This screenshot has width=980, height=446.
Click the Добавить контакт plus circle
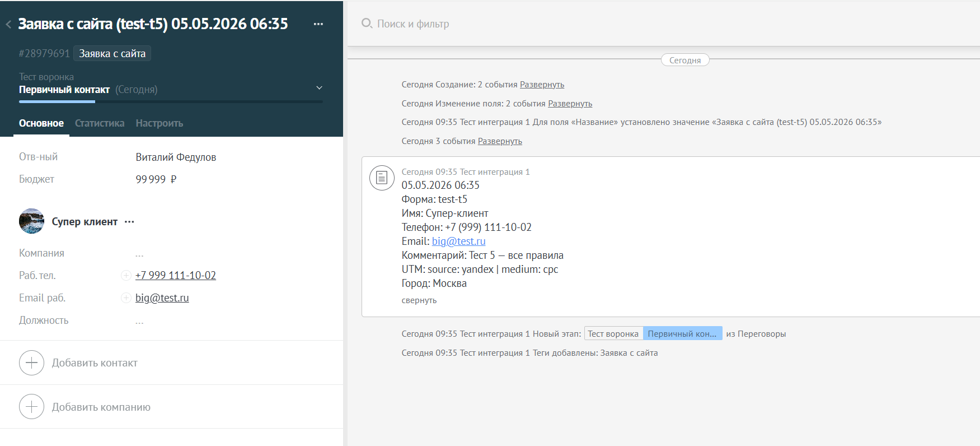point(31,363)
